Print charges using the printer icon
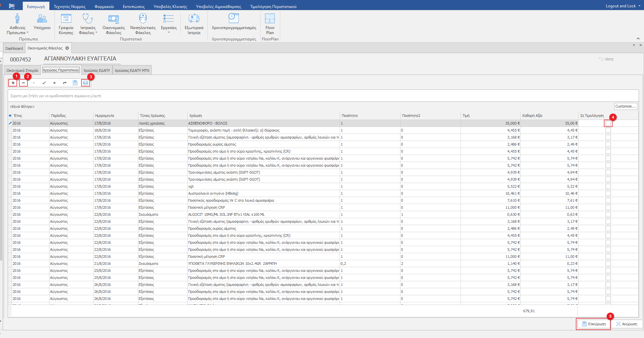Screen dimensions: 644x338 tap(86, 83)
